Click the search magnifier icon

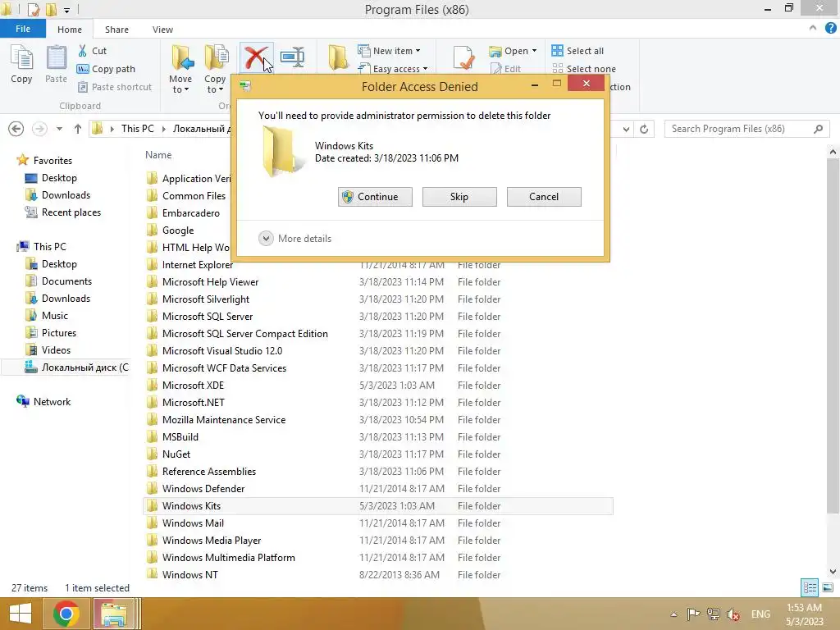point(818,129)
